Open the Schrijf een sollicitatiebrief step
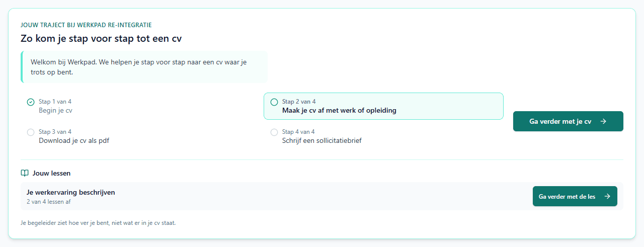Screen dimensions: 644x247 pos(383,136)
